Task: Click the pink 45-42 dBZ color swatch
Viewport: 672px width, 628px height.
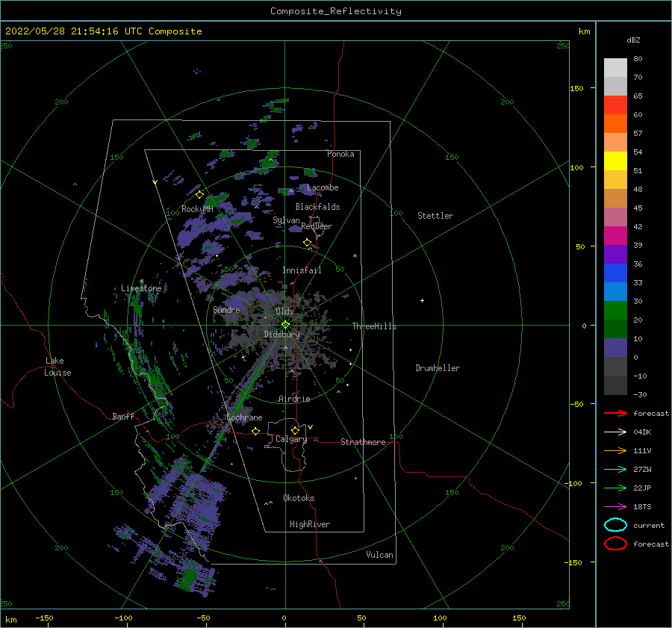Action: click(x=615, y=217)
